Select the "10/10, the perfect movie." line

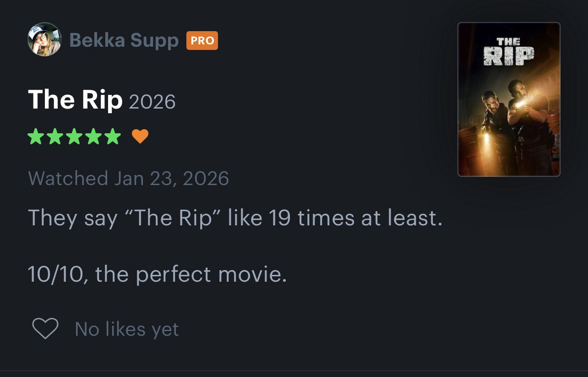(x=157, y=274)
